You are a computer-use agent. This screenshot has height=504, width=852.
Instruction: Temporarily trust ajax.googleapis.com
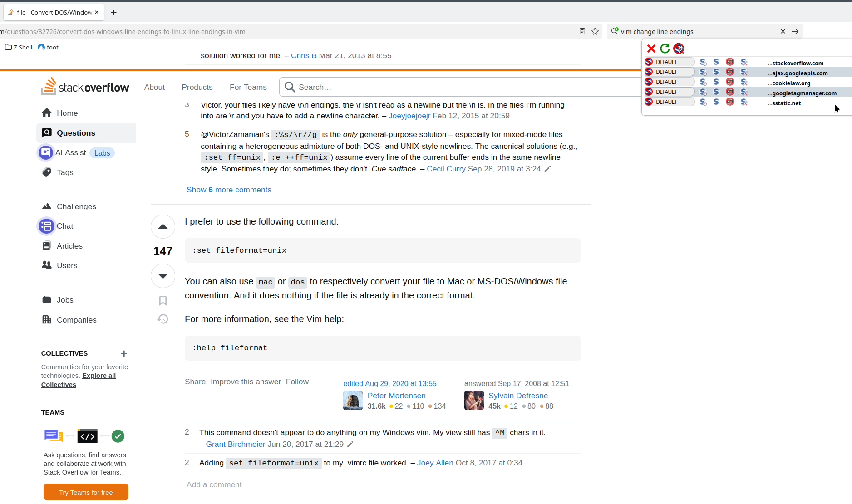pos(704,72)
